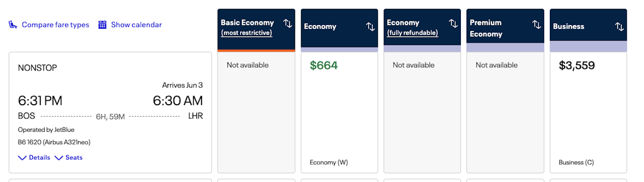Expand flight Details chevron

pyautogui.click(x=23, y=158)
